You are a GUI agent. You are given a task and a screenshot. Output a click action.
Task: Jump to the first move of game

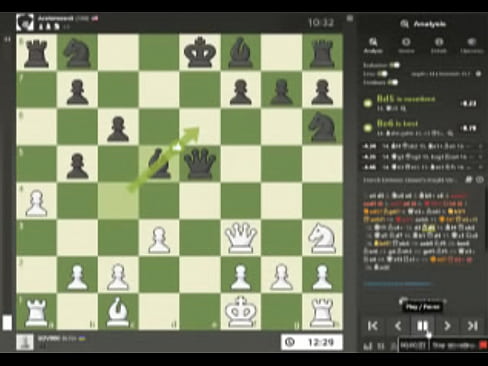click(373, 326)
